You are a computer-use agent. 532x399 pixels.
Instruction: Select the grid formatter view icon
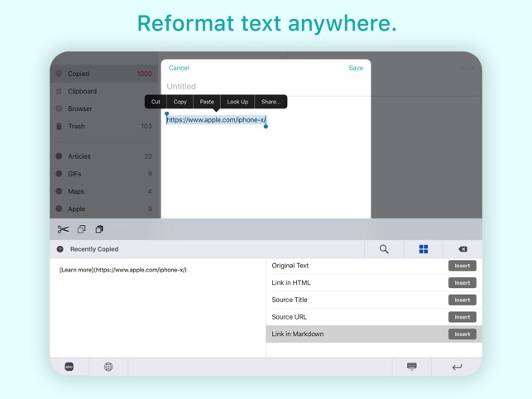click(x=424, y=249)
